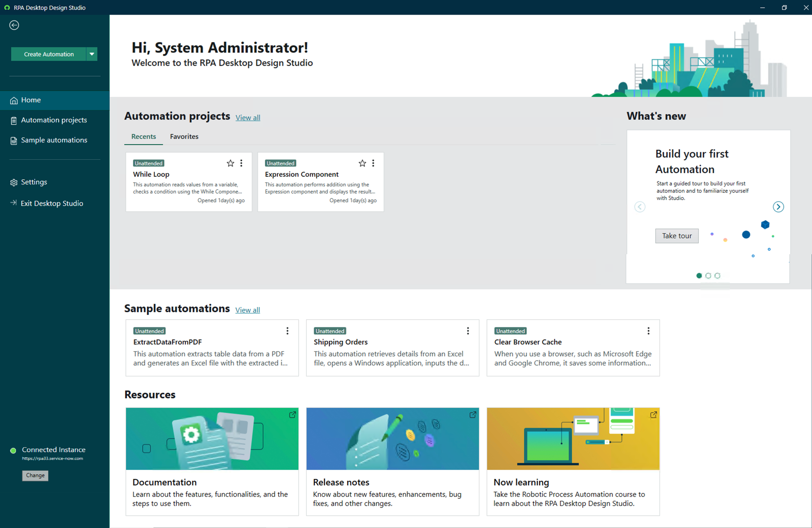
Task: Click the Create Automation button
Action: (x=49, y=54)
